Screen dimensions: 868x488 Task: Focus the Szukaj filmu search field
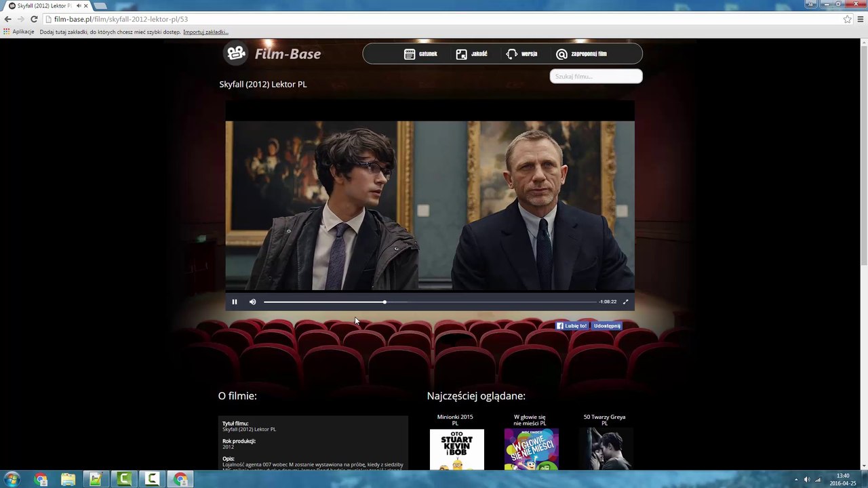pyautogui.click(x=596, y=76)
